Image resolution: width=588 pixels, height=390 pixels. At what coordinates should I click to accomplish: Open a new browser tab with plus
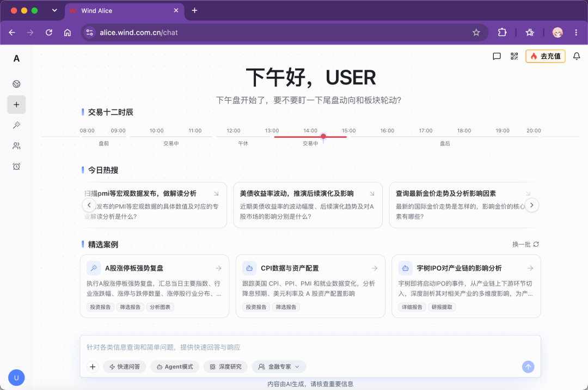(x=194, y=10)
